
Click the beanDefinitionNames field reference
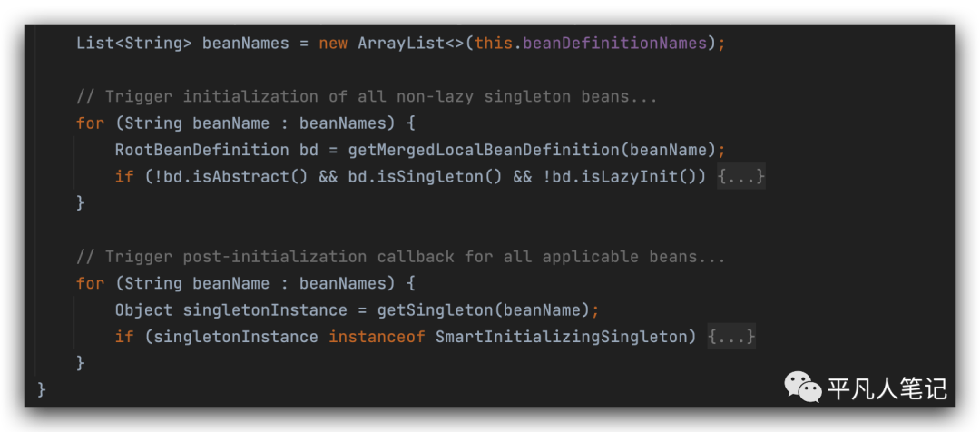pos(626,44)
